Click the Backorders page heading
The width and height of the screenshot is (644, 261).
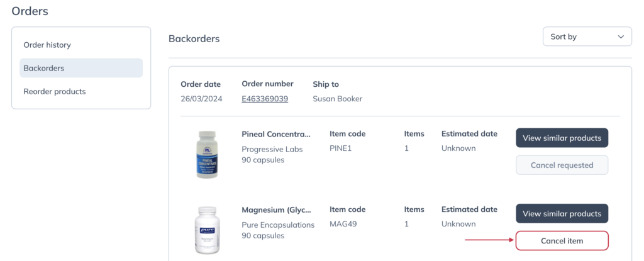[x=194, y=39]
